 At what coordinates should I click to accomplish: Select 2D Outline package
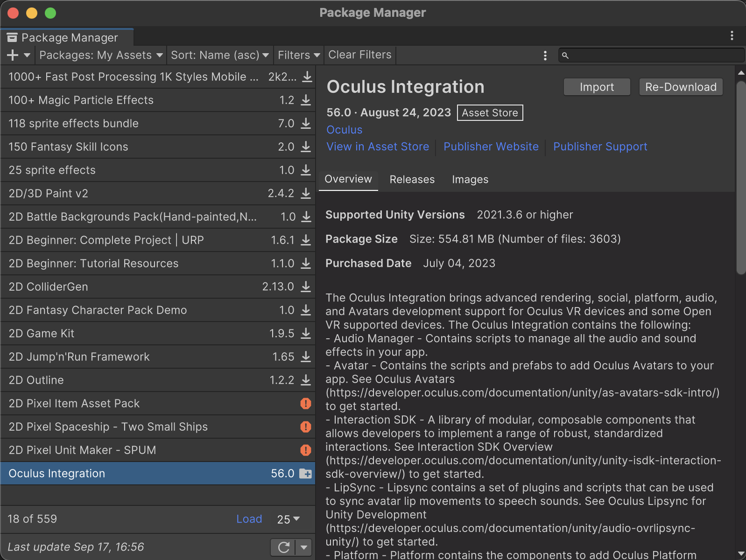click(x=158, y=380)
